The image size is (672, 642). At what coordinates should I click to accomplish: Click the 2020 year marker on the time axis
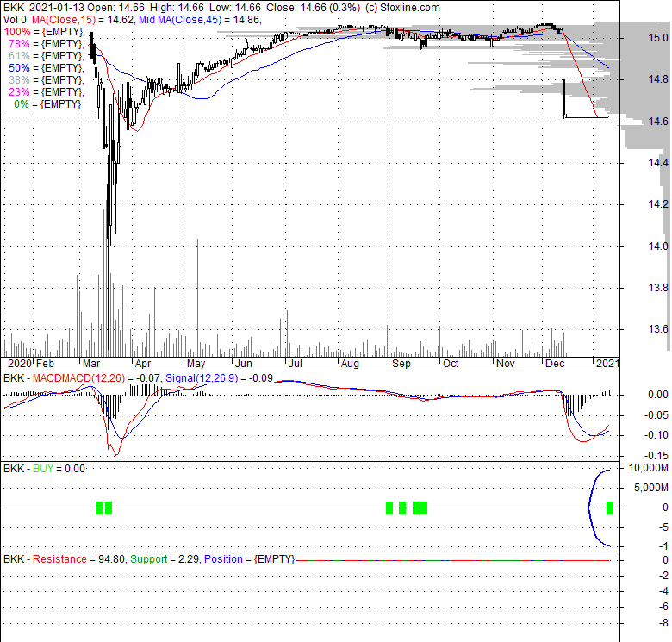tap(20, 364)
